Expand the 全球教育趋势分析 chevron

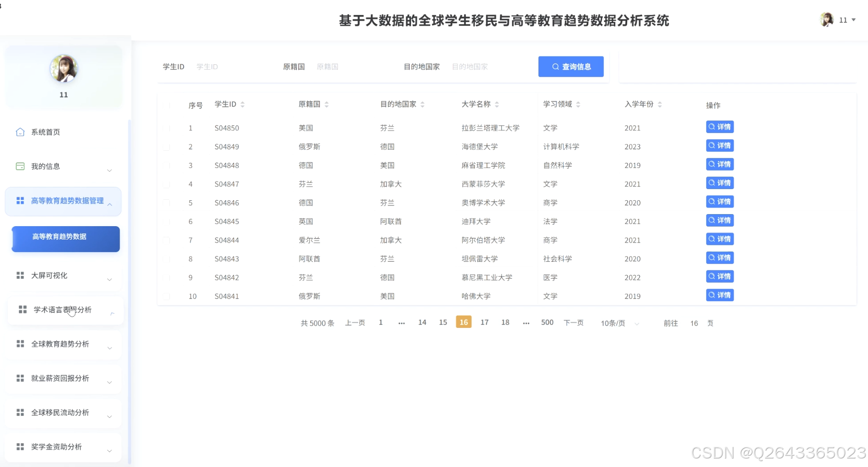point(110,348)
